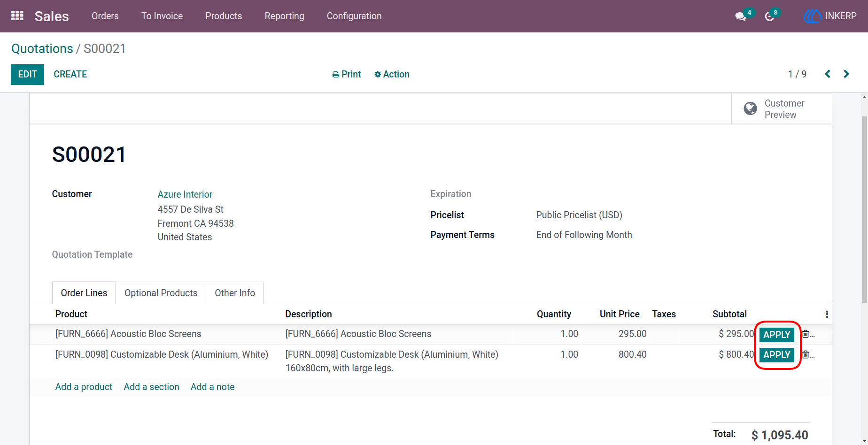Open the To Invoice menu

coord(162,16)
